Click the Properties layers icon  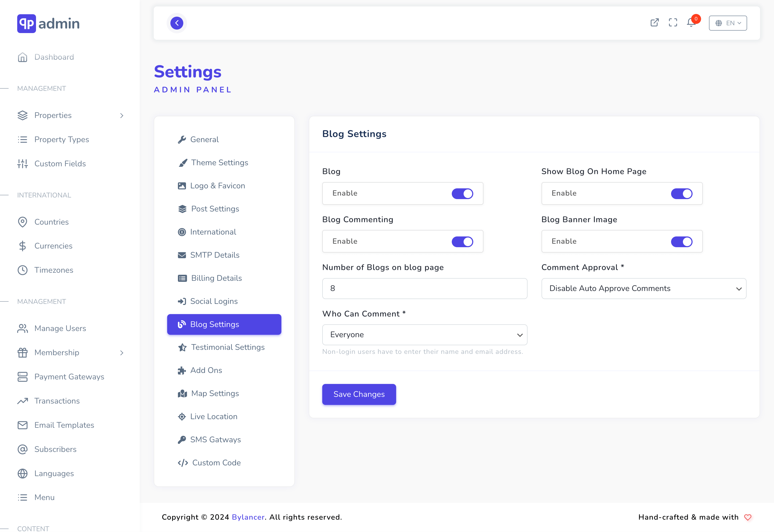click(x=22, y=115)
